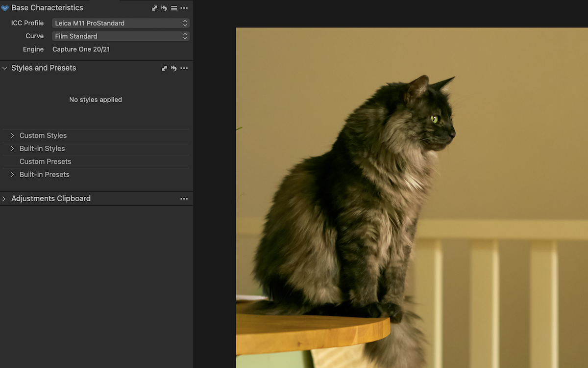Expand the Adjustments Clipboard panel
This screenshot has height=368, width=588.
(4, 199)
